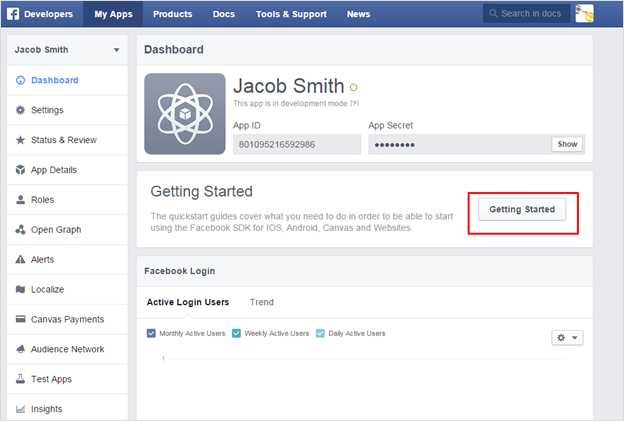Uncheck Daily Active Users checkbox
The height and width of the screenshot is (421, 624).
pyautogui.click(x=320, y=333)
